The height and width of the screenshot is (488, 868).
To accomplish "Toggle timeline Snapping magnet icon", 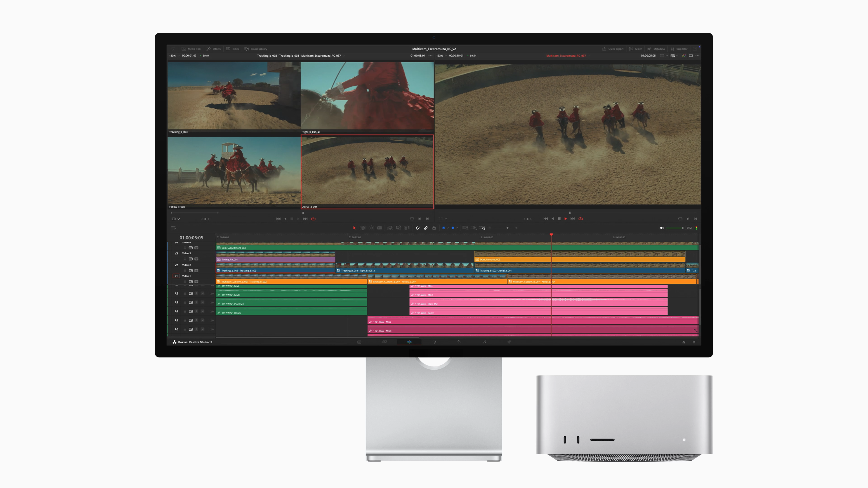I will click(x=417, y=228).
